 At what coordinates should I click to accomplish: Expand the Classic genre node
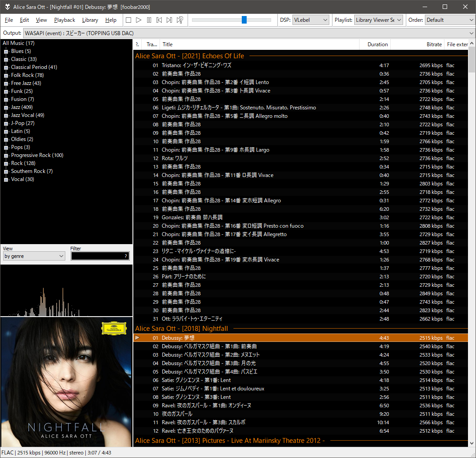pyautogui.click(x=6, y=60)
